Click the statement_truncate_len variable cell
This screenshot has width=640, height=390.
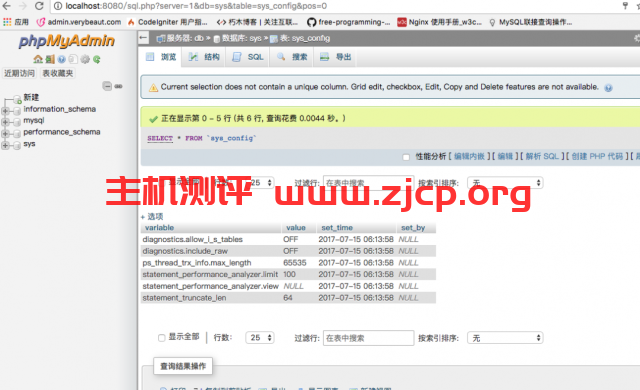(211, 298)
